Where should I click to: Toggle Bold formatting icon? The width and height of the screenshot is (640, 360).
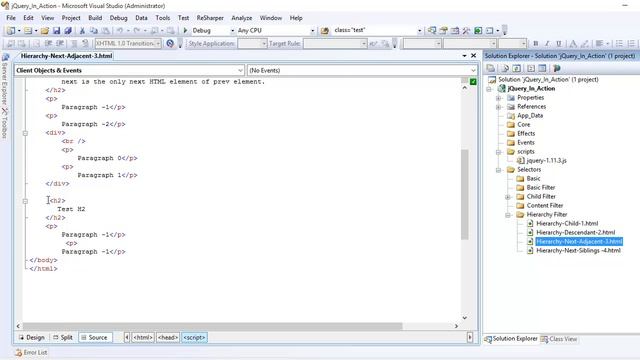(536, 43)
